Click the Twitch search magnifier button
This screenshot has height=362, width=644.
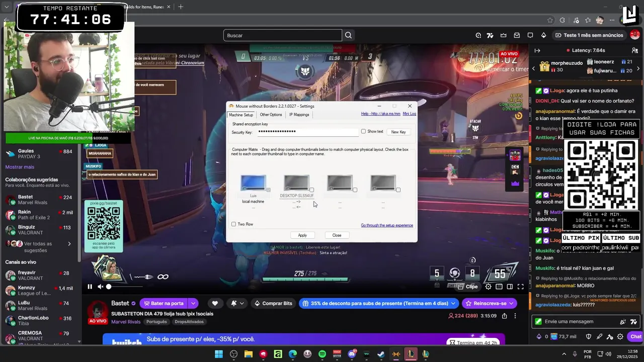(348, 35)
